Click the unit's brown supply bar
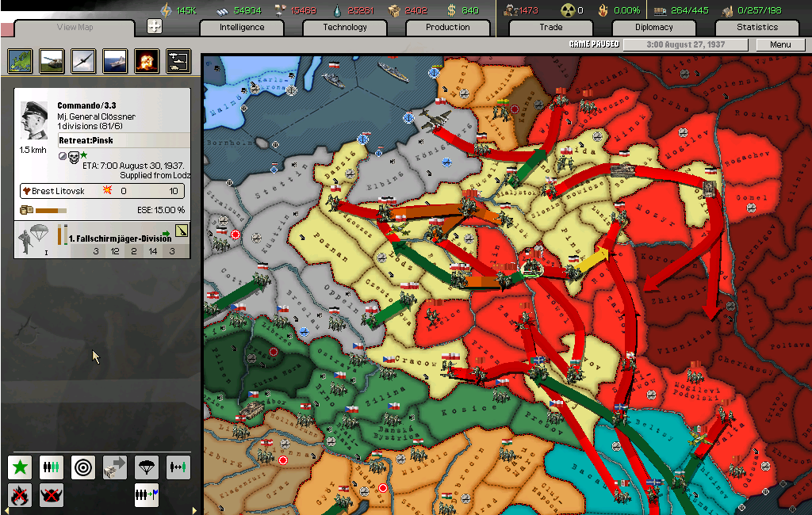Screen dimensions: 812x515 pos(51,210)
